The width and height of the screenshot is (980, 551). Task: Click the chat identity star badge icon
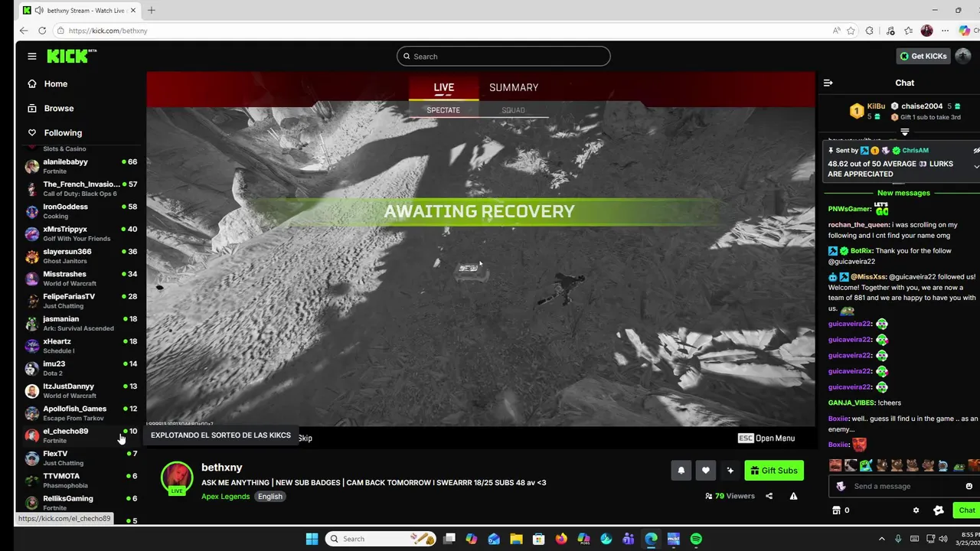[939, 510]
